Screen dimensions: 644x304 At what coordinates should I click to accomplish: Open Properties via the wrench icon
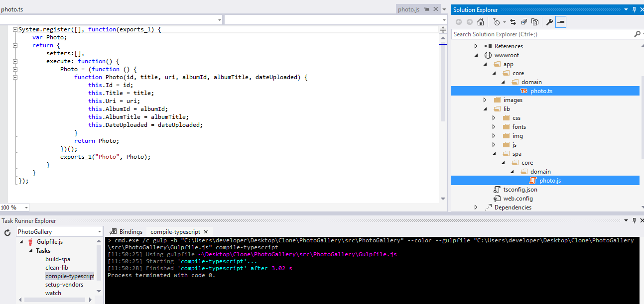click(549, 22)
